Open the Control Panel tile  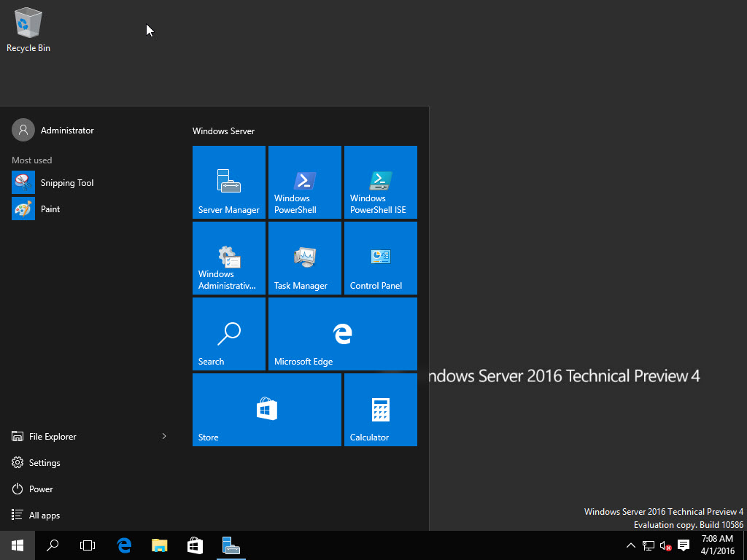[x=381, y=258]
